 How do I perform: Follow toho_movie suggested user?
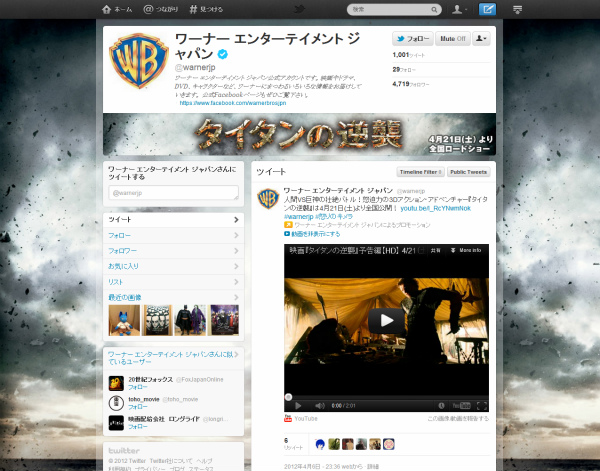point(138,407)
